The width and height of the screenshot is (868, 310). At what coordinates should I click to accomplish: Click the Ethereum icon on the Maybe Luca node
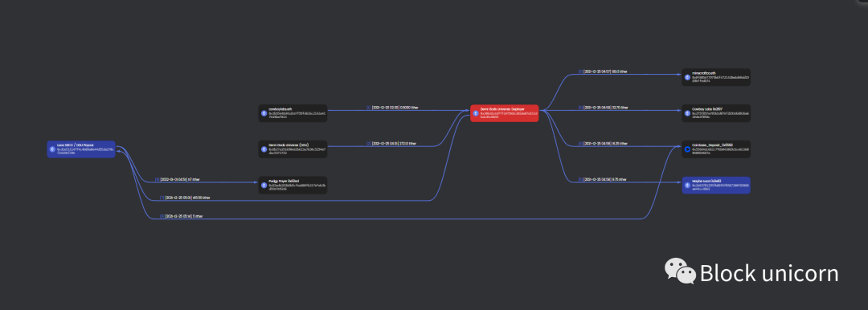click(687, 185)
